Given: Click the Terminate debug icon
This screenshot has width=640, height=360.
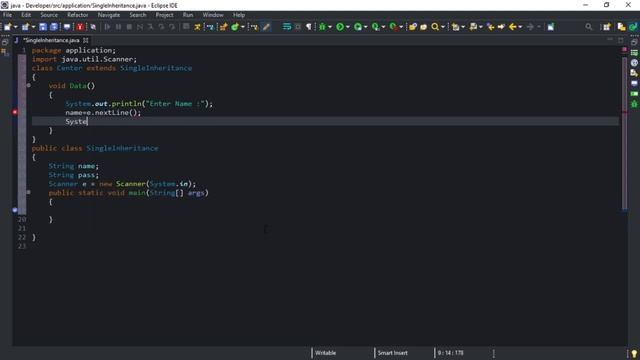Looking at the screenshot, I should pyautogui.click(x=129, y=27).
